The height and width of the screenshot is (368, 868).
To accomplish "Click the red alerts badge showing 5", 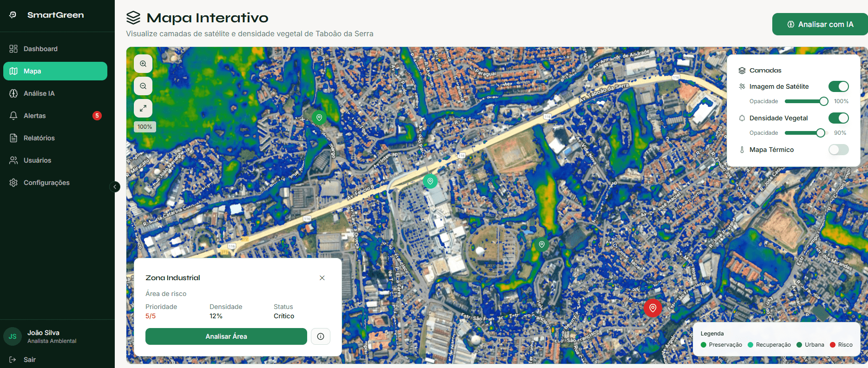I will 97,116.
